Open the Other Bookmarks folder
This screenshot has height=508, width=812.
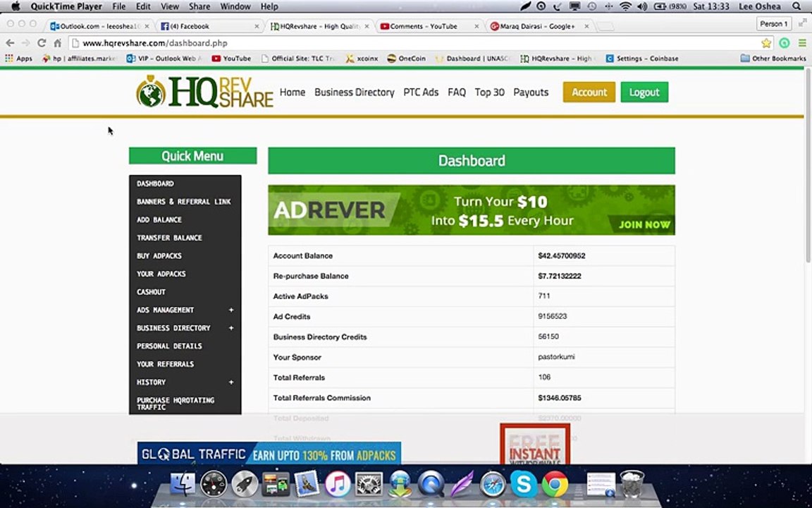[773, 59]
